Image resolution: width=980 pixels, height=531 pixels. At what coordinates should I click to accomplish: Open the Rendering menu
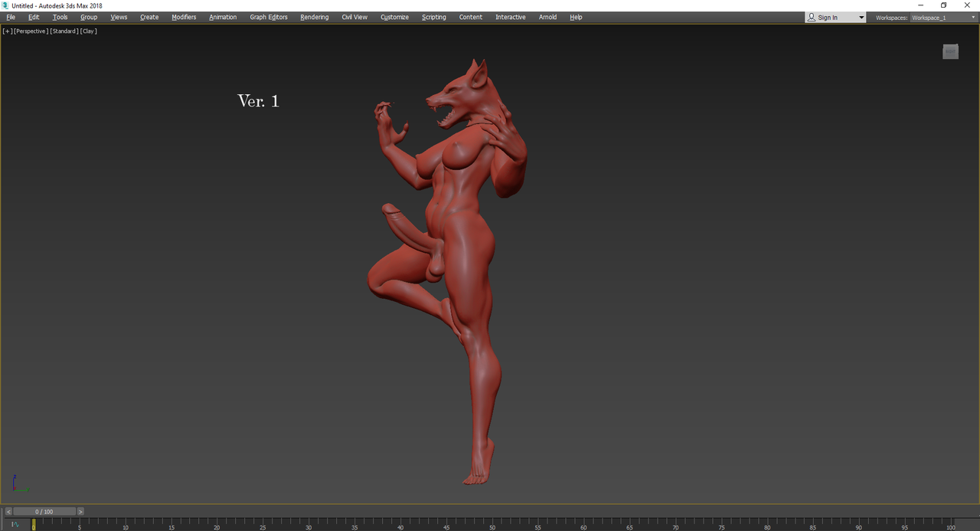click(314, 17)
